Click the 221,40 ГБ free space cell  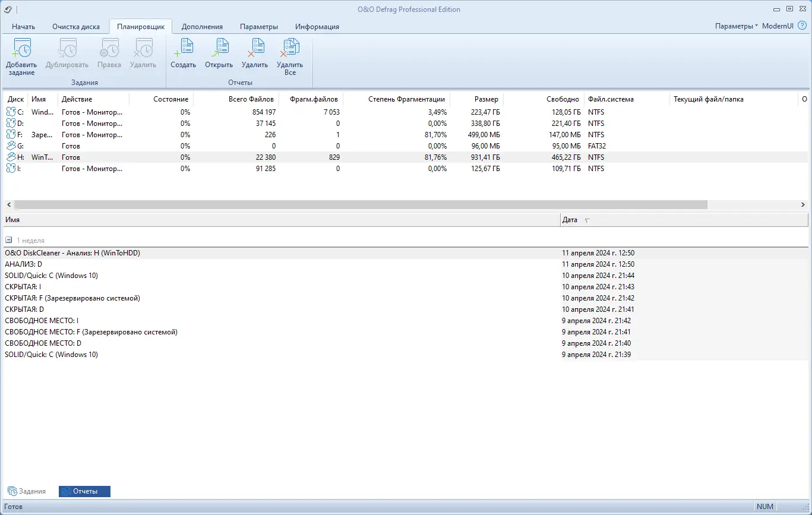pos(564,124)
